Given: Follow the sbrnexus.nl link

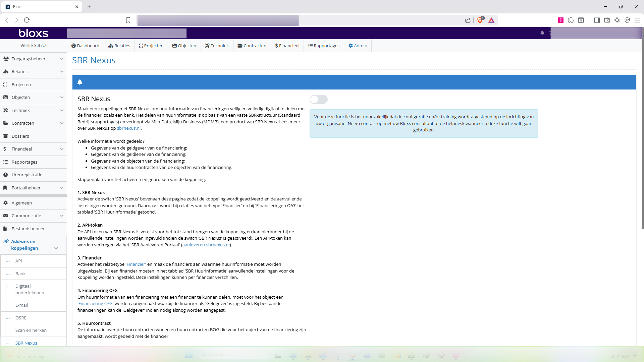Looking at the screenshot, I should [x=128, y=128].
